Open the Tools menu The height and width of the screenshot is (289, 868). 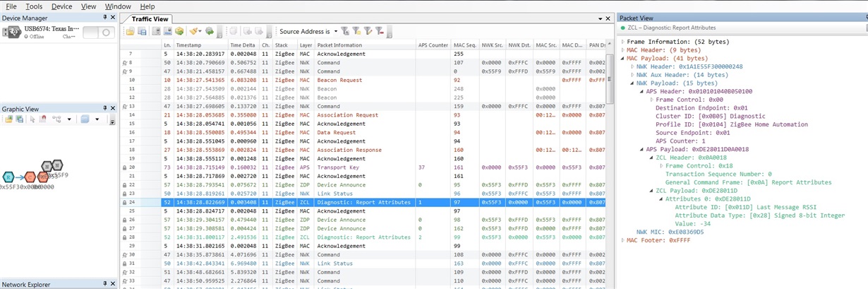34,6
